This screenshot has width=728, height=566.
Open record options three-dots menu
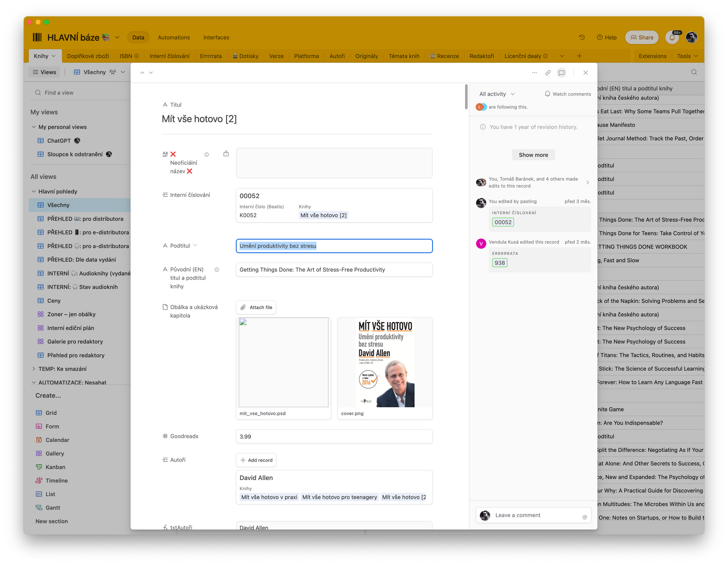click(x=534, y=73)
